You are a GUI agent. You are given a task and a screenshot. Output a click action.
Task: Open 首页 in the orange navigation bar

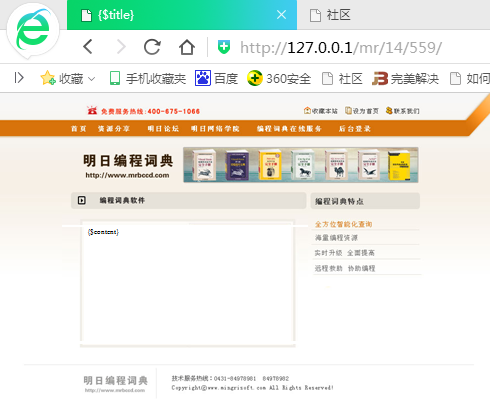coord(79,129)
